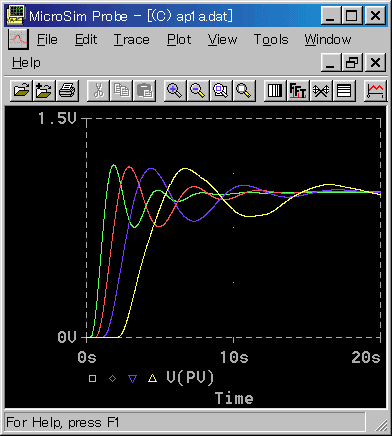This screenshot has width=392, height=436.
Task: Open the Trace menu
Action: click(x=131, y=40)
